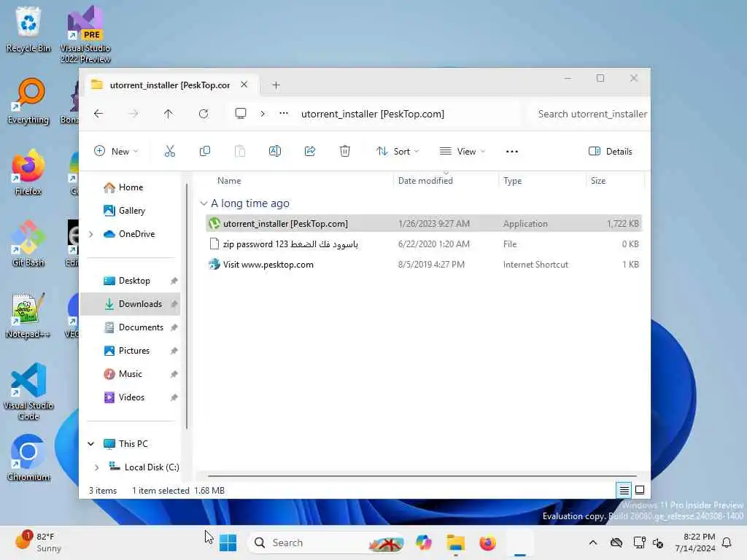Screen dimensions: 747x560
Task: Select Git Bash desktop shortcut
Action: [28, 244]
